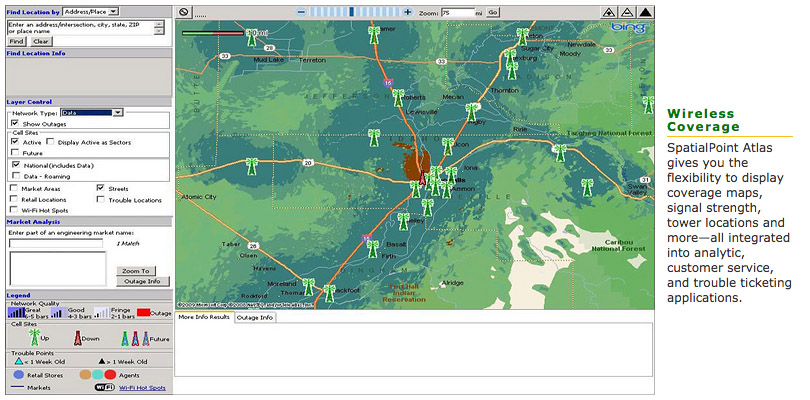The height and width of the screenshot is (400, 810).
Task: Click the cell tower at Roberts
Action: coord(398,98)
